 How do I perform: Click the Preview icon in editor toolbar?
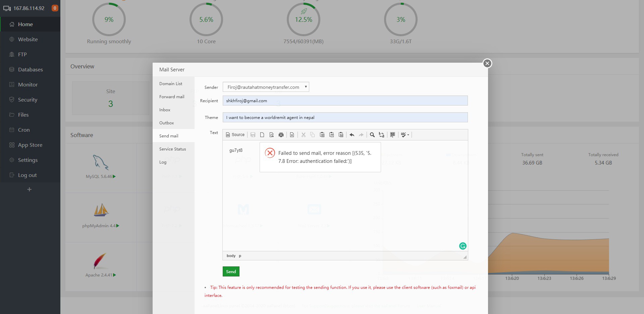point(271,135)
